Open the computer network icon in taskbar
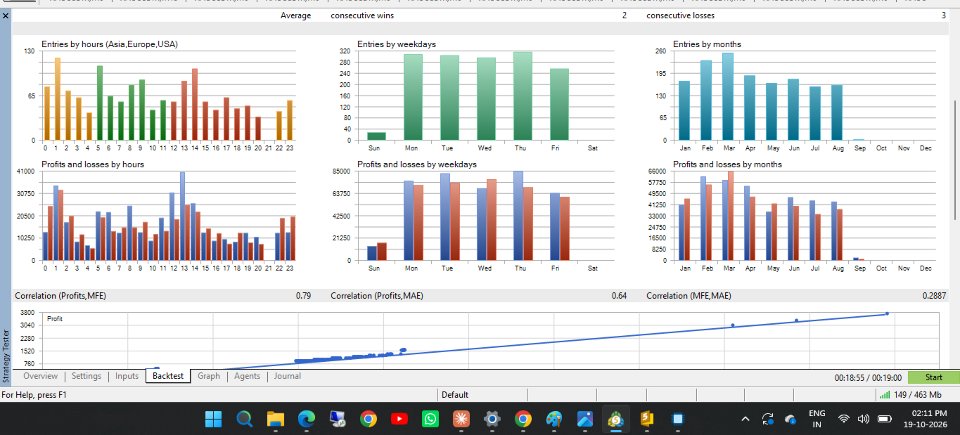The width and height of the screenshot is (960, 435). [337, 419]
